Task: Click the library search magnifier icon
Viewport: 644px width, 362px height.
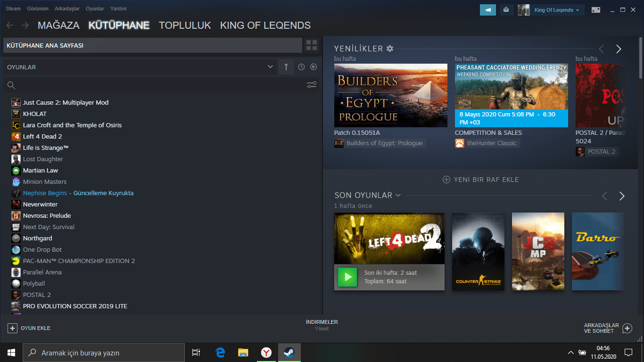Action: pos(11,85)
